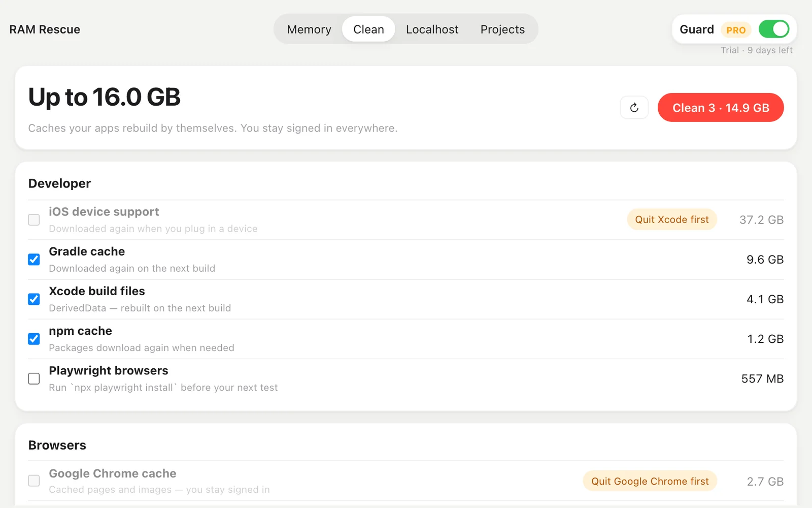Click the 'npx playwright install' description text
Viewport: 812px width, 508px height.
click(x=163, y=388)
